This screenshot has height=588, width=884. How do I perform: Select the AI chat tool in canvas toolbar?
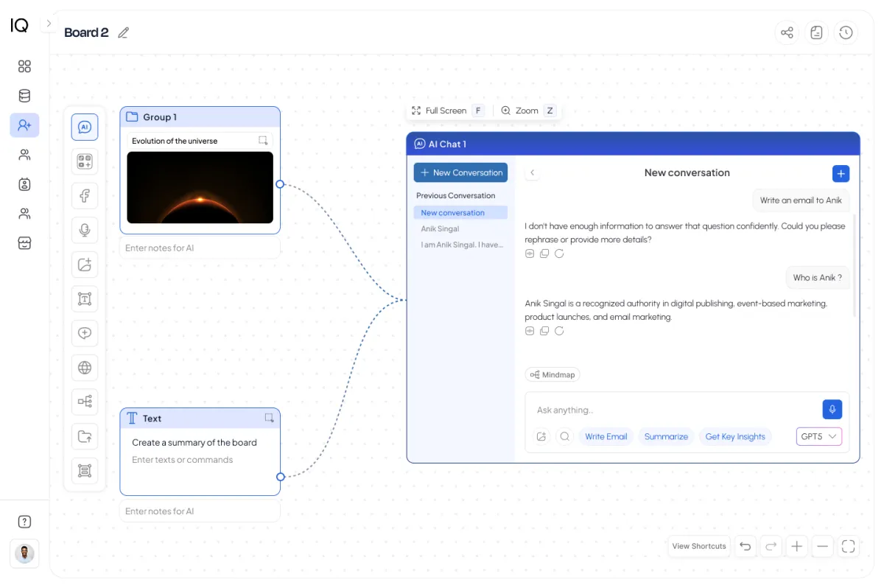(x=85, y=127)
